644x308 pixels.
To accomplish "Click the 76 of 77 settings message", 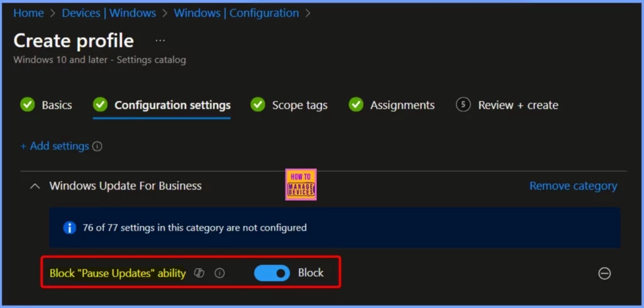I will click(195, 227).
